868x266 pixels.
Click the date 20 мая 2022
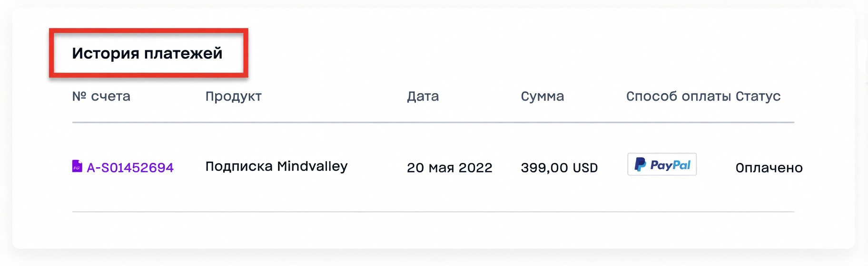[x=449, y=168]
